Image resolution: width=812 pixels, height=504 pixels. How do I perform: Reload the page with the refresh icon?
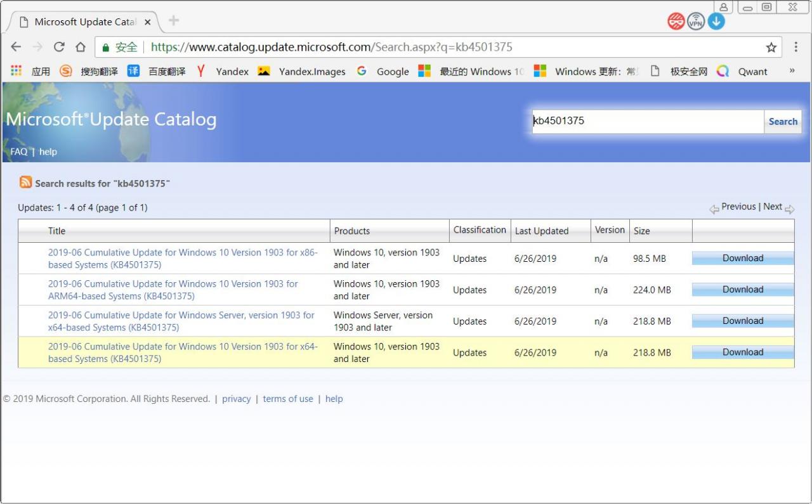[59, 47]
